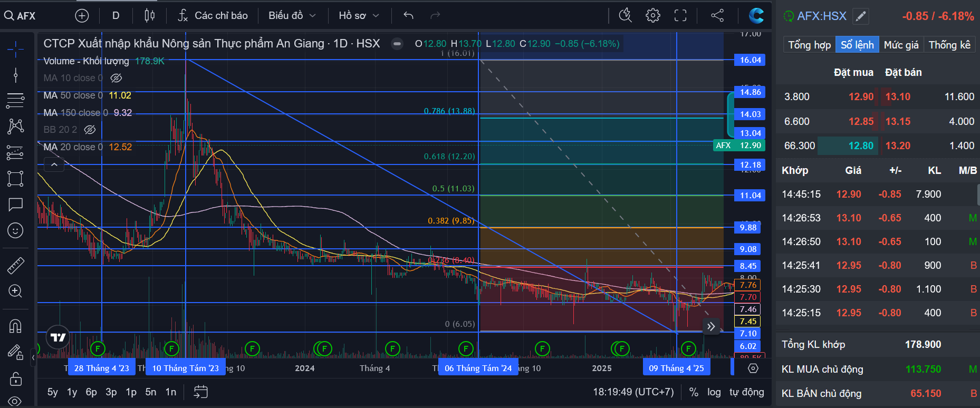Open the candlestick chart type menu
This screenshot has height=408, width=980.
click(x=150, y=16)
